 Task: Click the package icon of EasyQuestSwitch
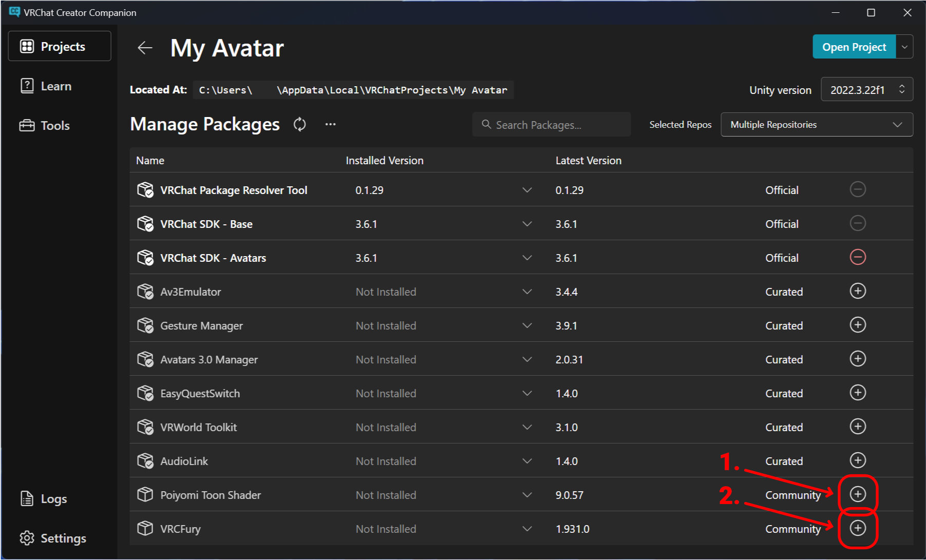pos(145,393)
